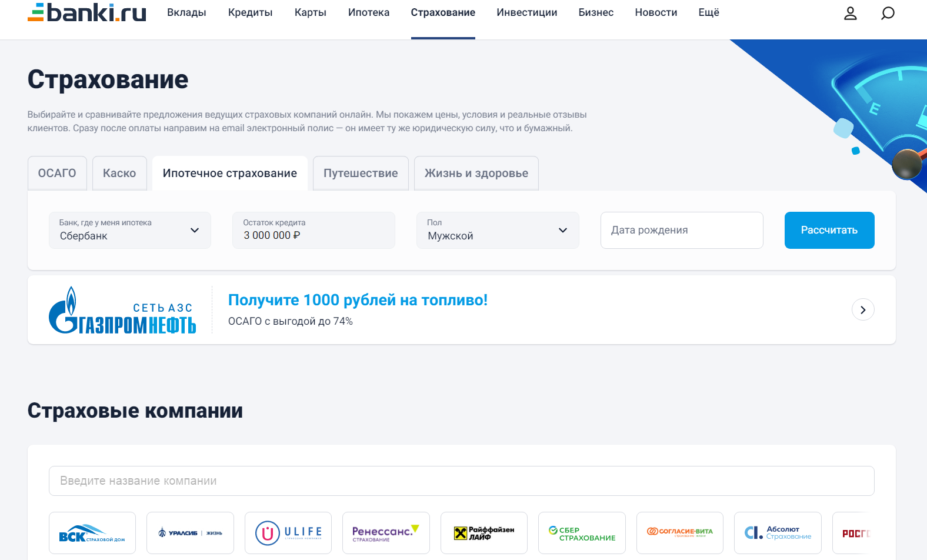927x560 pixels.
Task: Select the ULIFE insurance company logo
Action: pos(288,533)
